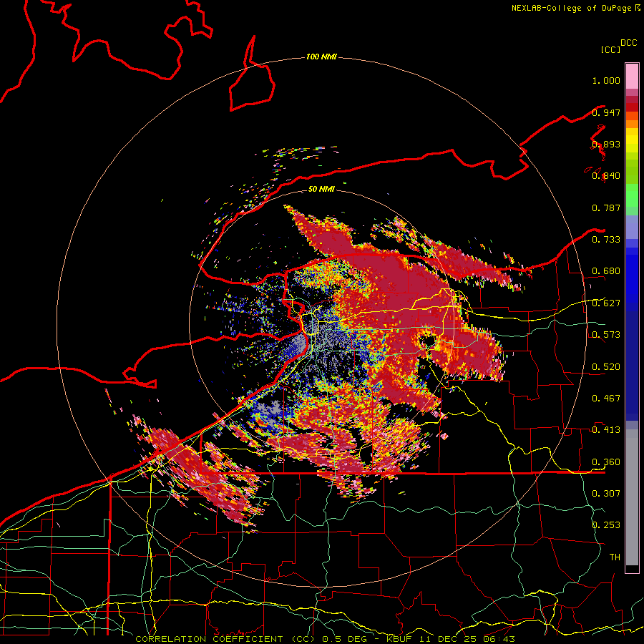Image resolution: width=644 pixels, height=644 pixels.
Task: Click the 100 NMI range ring label
Action: coord(321,57)
